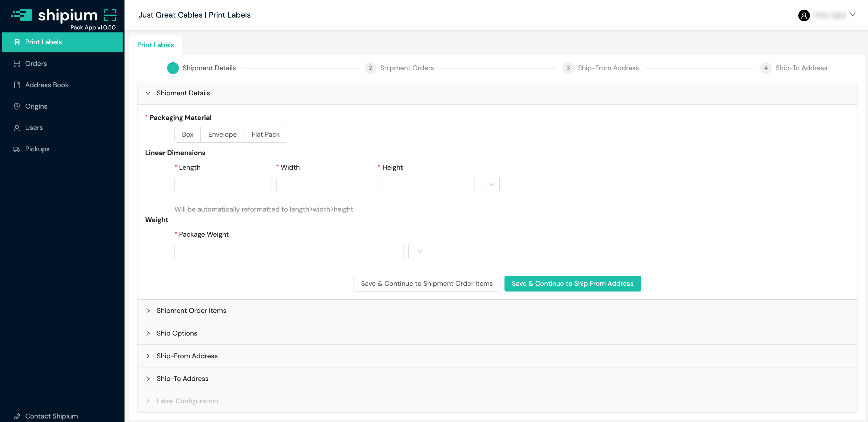Open the linear dimensions unit dropdown
868x422 pixels.
[489, 184]
